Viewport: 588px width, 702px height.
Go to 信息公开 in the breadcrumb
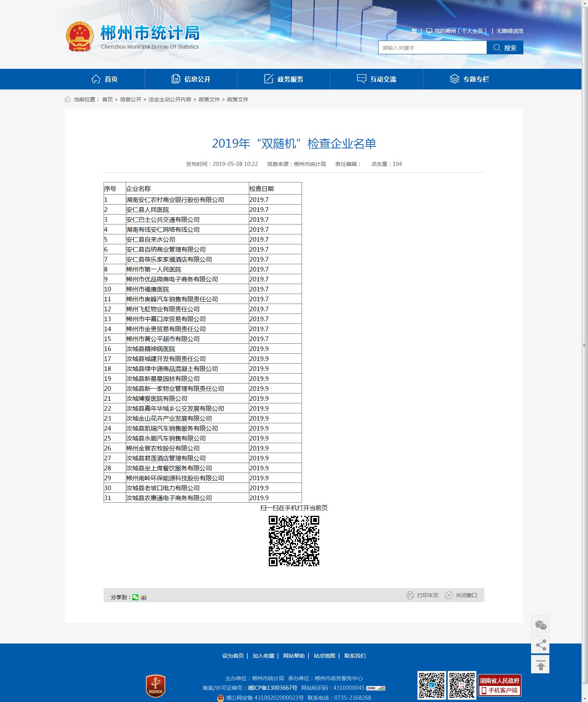131,99
